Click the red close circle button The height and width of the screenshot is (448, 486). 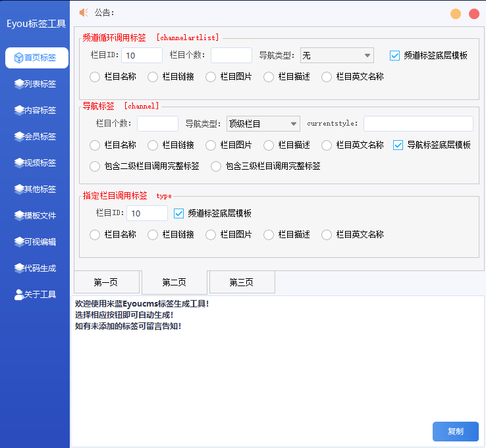(474, 14)
